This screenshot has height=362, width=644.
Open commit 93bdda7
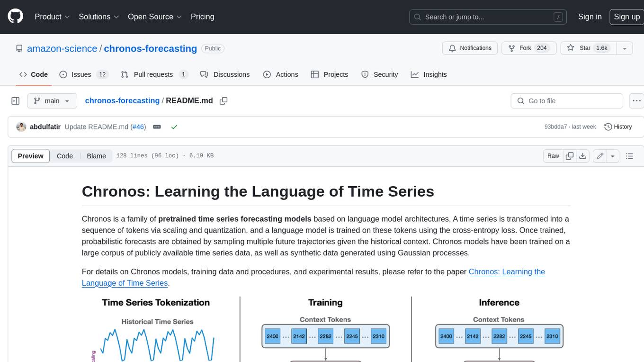(556, 127)
